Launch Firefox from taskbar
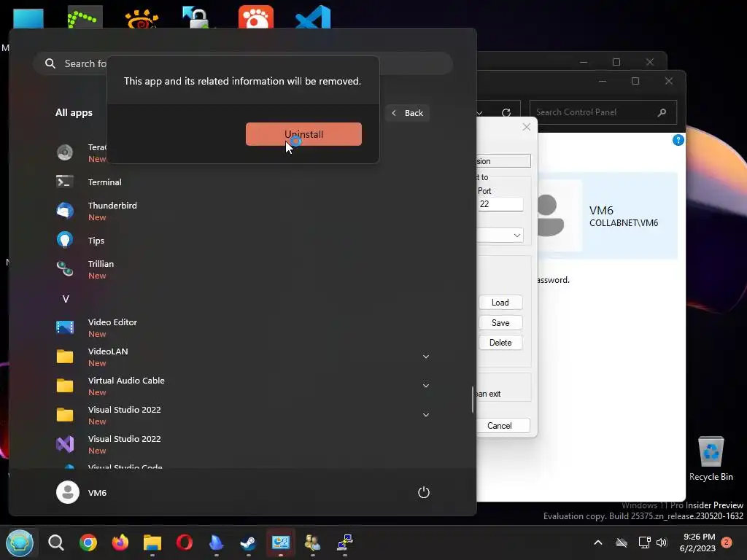Viewport: 747px width, 560px height. (x=120, y=542)
